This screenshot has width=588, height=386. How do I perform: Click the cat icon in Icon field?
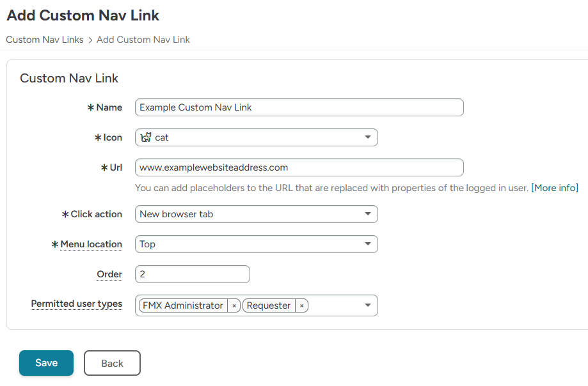coord(146,137)
